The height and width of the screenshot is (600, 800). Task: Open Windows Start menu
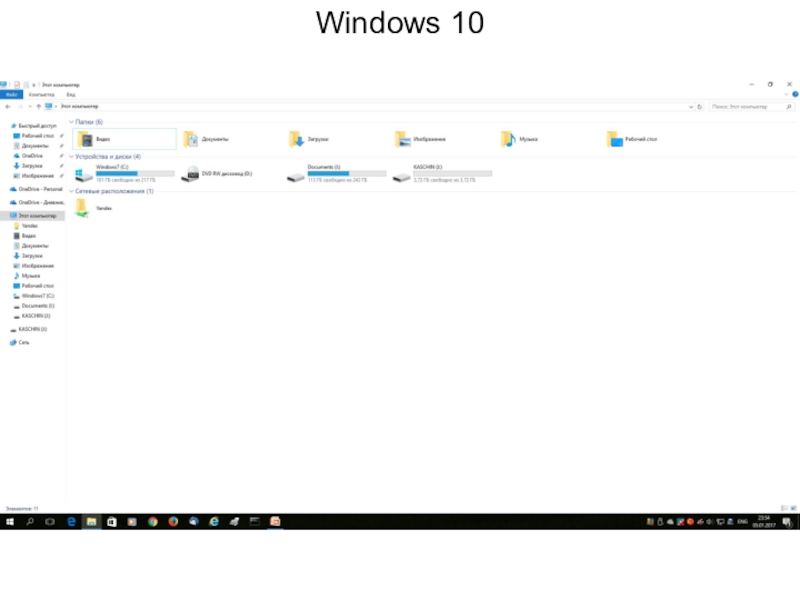(10, 521)
